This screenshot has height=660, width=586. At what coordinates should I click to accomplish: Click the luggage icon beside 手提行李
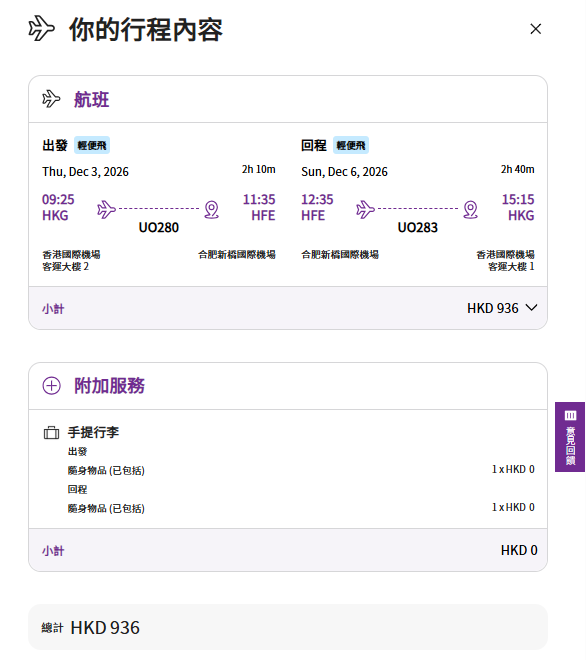click(51, 432)
